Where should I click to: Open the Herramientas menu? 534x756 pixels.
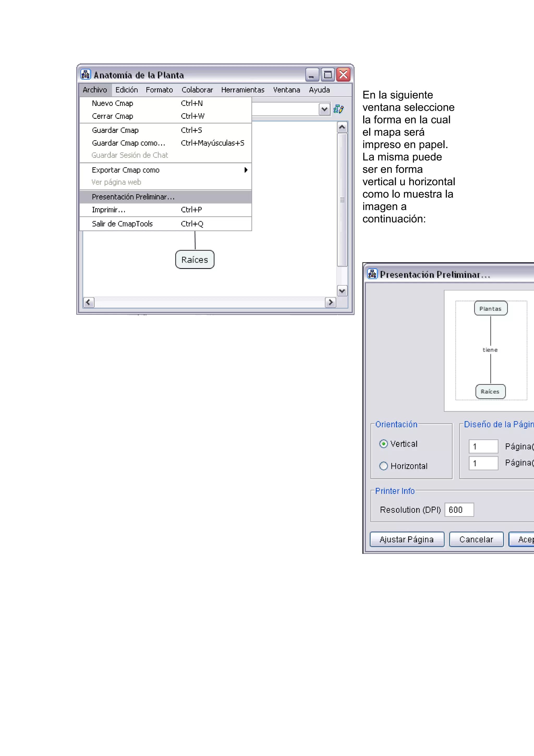click(242, 90)
